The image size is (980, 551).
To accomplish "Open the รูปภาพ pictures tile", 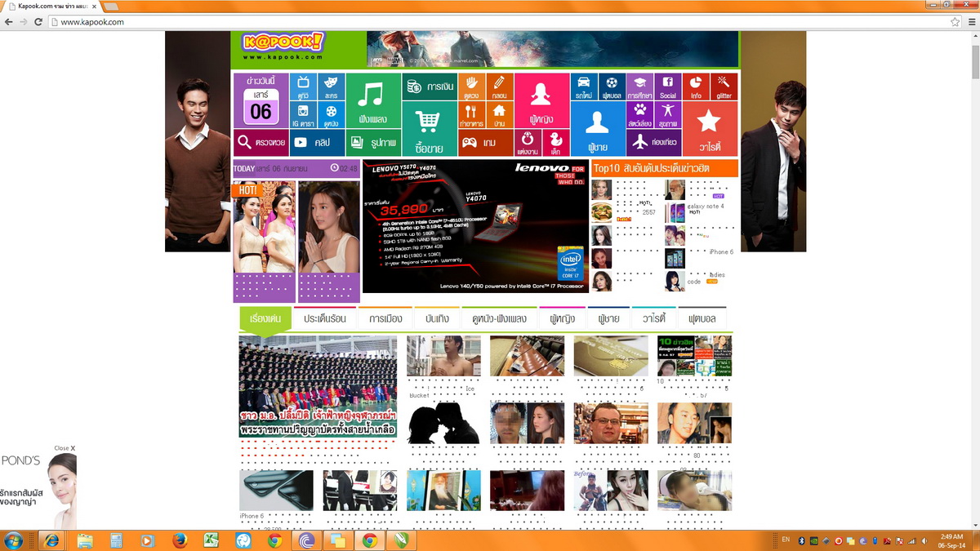I will coord(373,142).
